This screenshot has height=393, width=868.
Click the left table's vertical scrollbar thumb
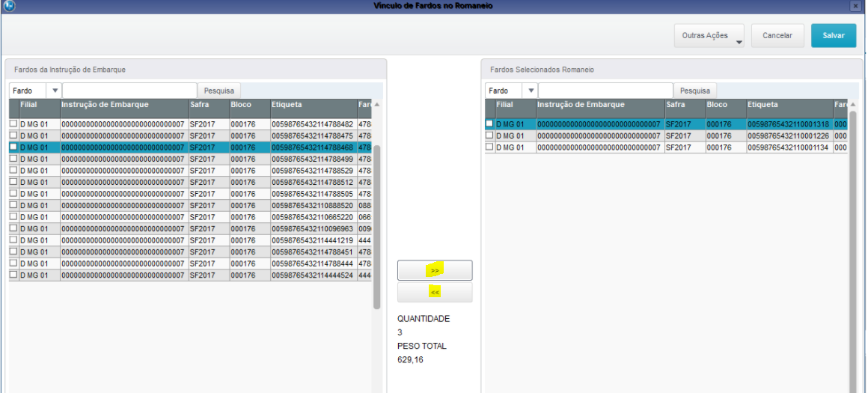(x=377, y=227)
